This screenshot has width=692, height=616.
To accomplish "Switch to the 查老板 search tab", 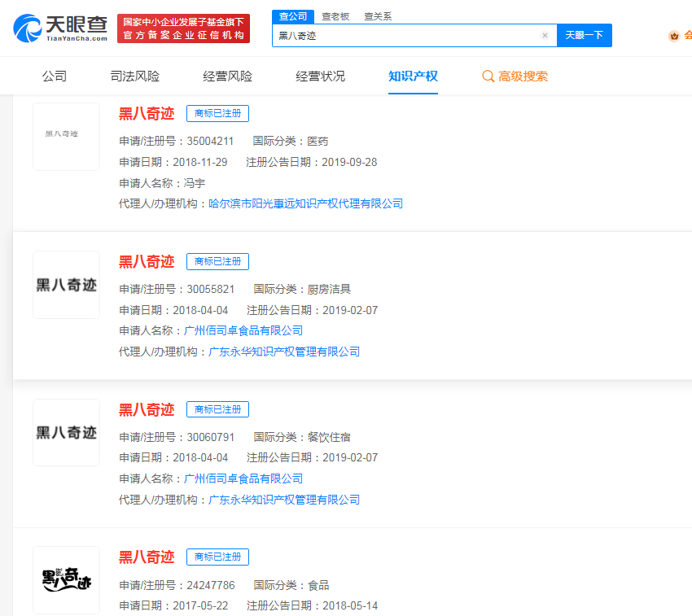I will click(x=335, y=16).
